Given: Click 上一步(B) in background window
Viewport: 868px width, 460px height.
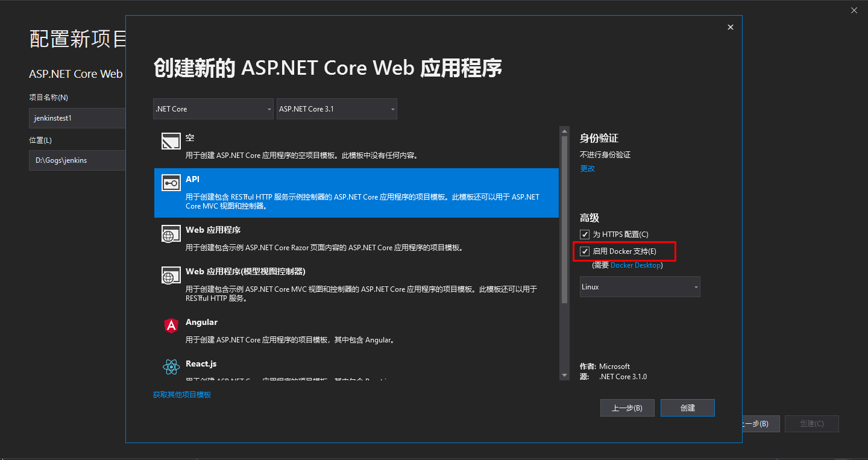Looking at the screenshot, I should pyautogui.click(x=761, y=424).
